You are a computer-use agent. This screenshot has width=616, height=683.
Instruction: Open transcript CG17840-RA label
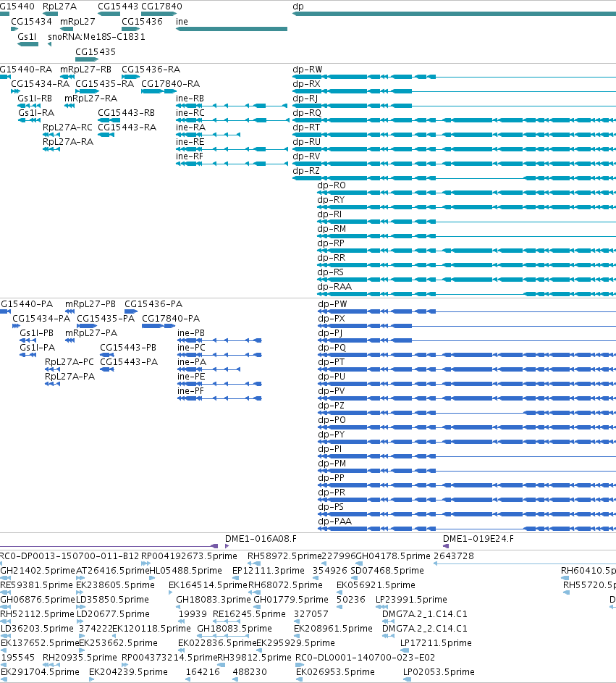(x=171, y=84)
